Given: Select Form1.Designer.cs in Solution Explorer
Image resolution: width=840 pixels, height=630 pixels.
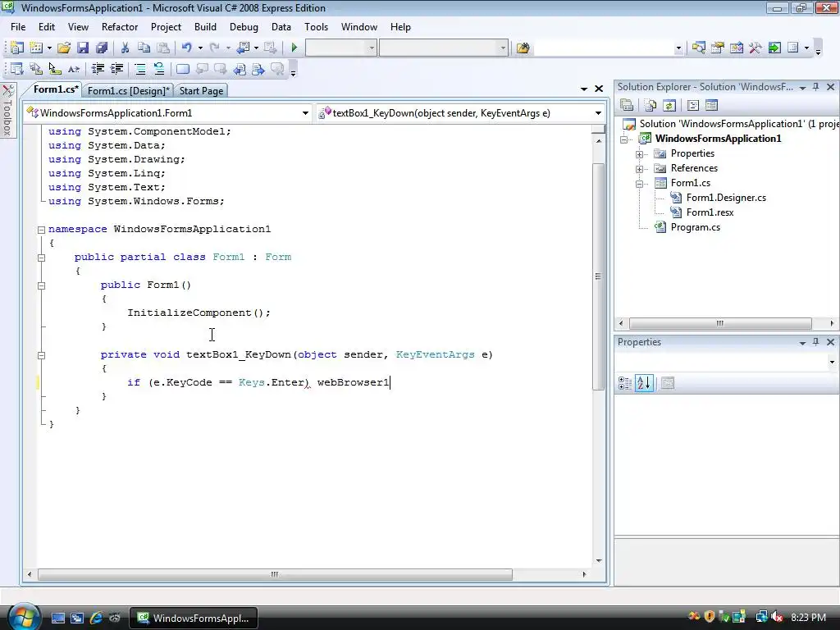Looking at the screenshot, I should 726,198.
